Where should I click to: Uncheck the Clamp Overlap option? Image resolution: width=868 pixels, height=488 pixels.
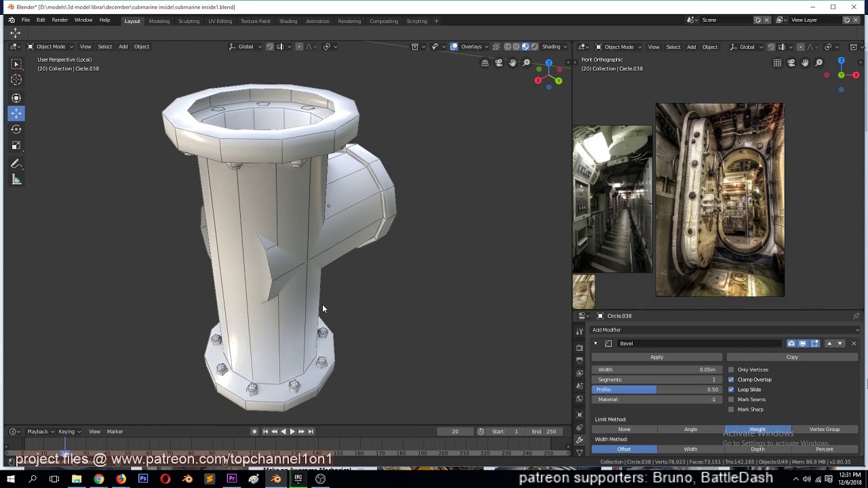click(x=731, y=380)
